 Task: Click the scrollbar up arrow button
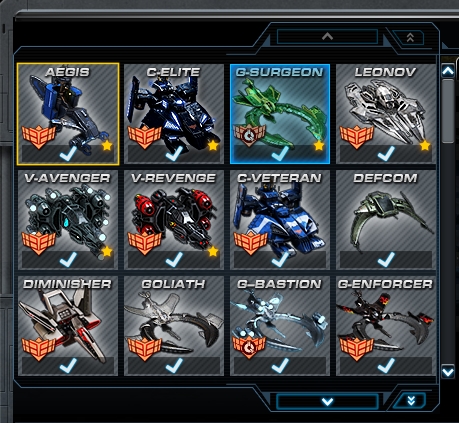[x=448, y=71]
